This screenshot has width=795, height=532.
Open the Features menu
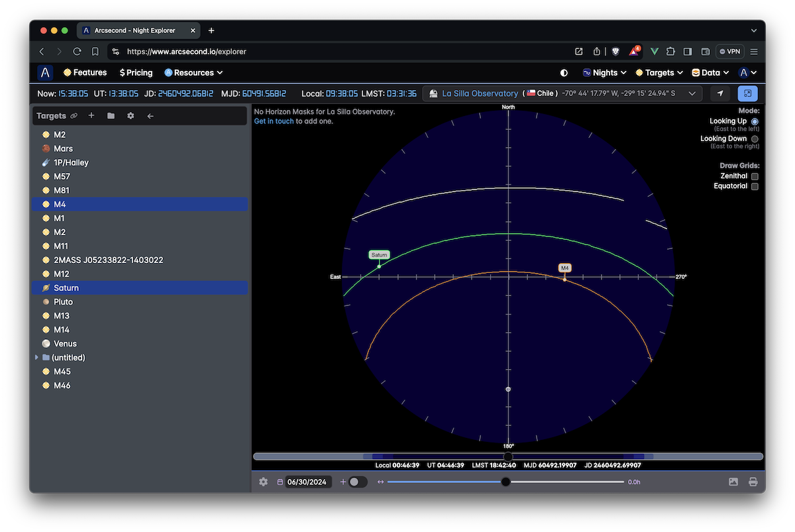click(x=85, y=73)
